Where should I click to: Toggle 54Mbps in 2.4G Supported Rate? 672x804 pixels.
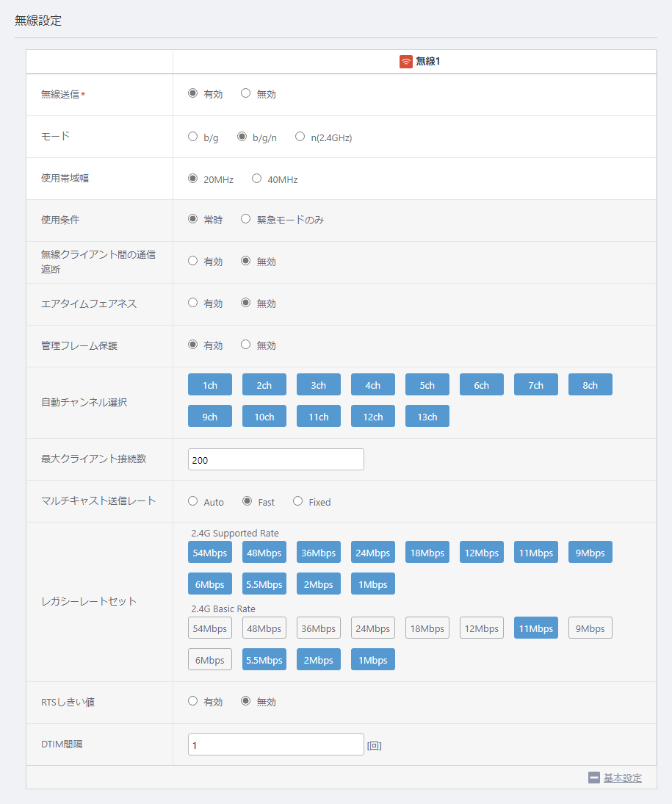point(209,552)
